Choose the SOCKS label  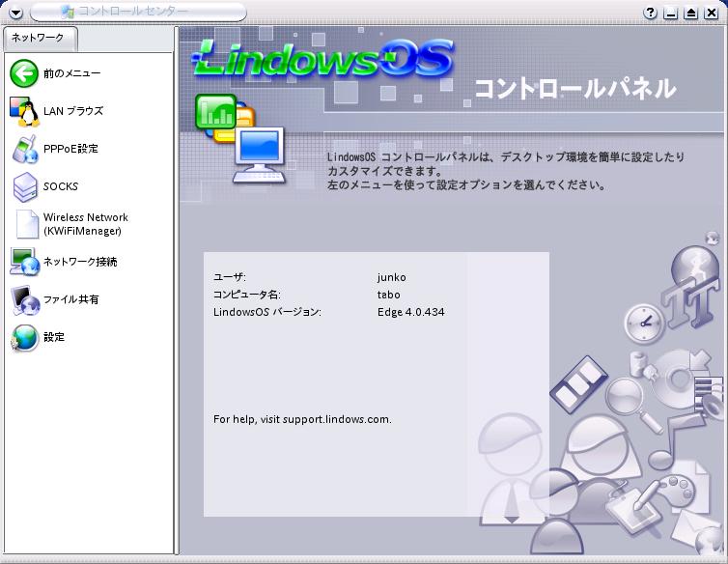[61, 186]
